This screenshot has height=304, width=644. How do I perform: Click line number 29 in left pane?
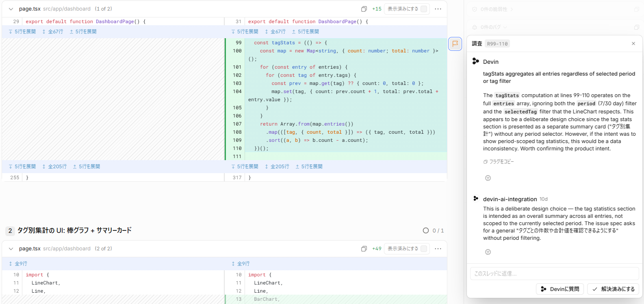(x=16, y=22)
